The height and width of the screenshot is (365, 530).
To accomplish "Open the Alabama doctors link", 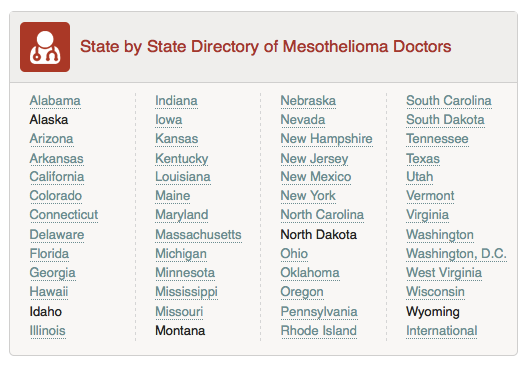I will (55, 101).
